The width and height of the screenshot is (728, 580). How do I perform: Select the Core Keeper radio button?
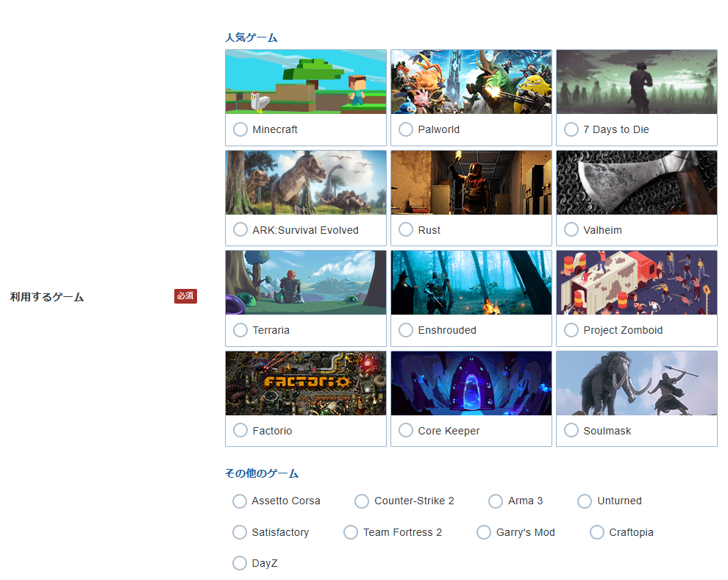click(406, 431)
